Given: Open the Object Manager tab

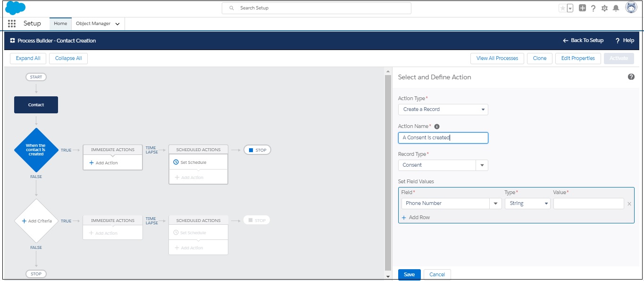Looking at the screenshot, I should click(x=93, y=24).
